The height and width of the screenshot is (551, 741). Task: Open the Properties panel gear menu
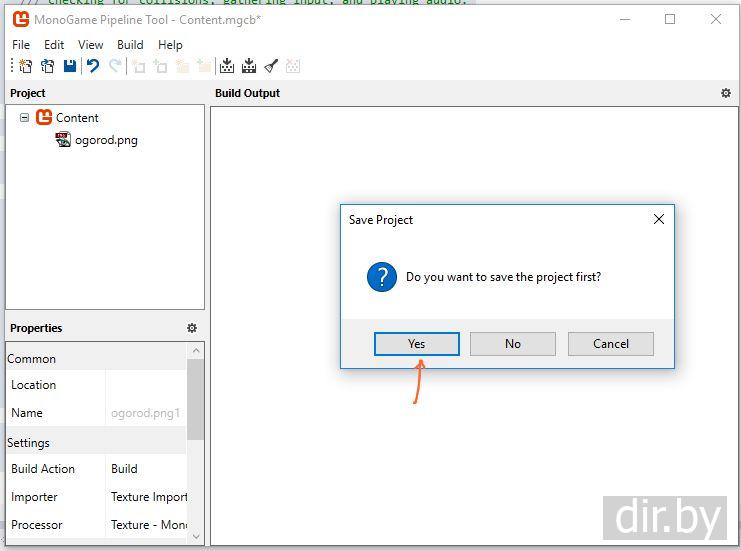[x=192, y=328]
